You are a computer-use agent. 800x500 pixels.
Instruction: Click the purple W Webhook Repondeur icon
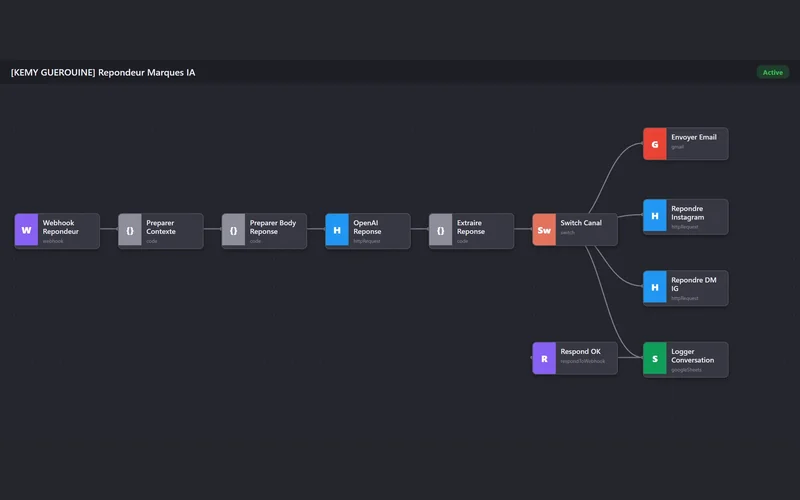pos(27,230)
